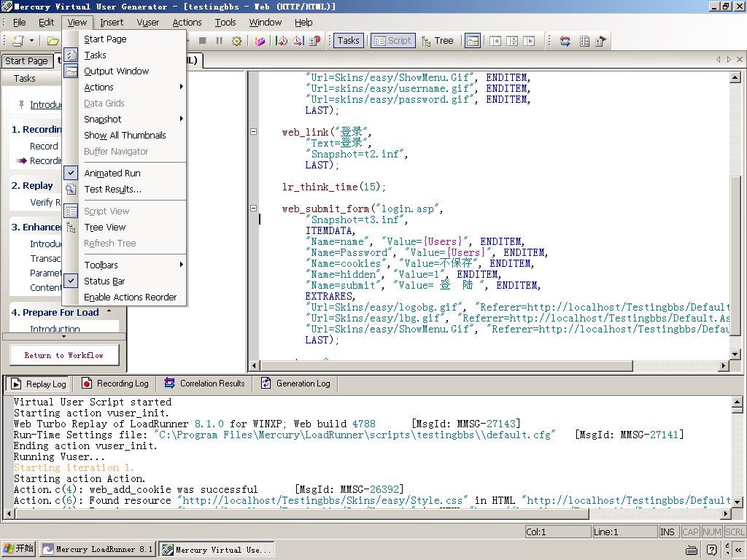Open the Introduction link under Prepare For Load
747x560 pixels.
click(55, 329)
